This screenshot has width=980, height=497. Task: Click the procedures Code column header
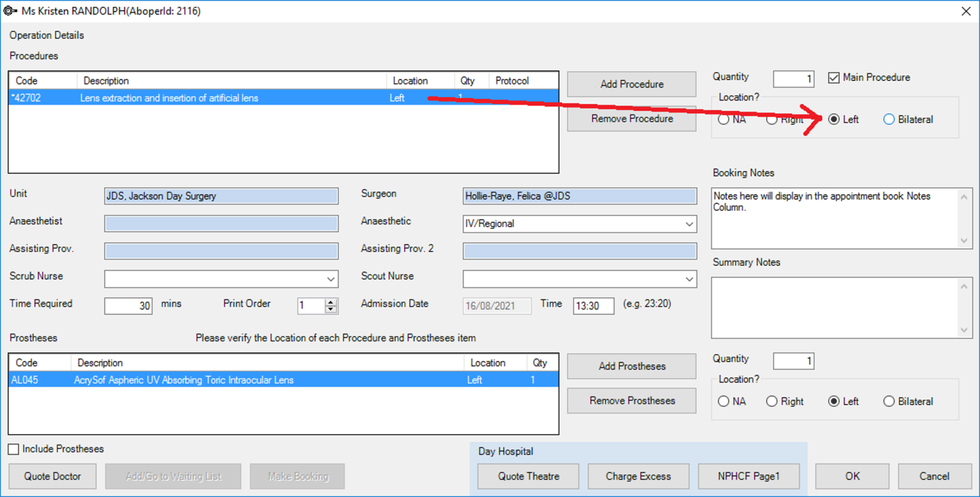[x=43, y=81]
